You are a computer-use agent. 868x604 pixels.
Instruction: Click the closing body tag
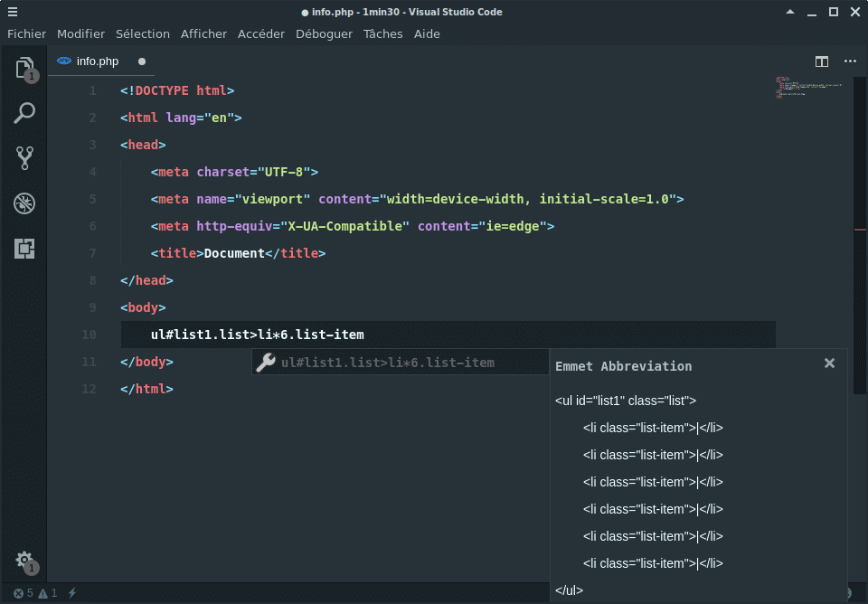coord(146,362)
